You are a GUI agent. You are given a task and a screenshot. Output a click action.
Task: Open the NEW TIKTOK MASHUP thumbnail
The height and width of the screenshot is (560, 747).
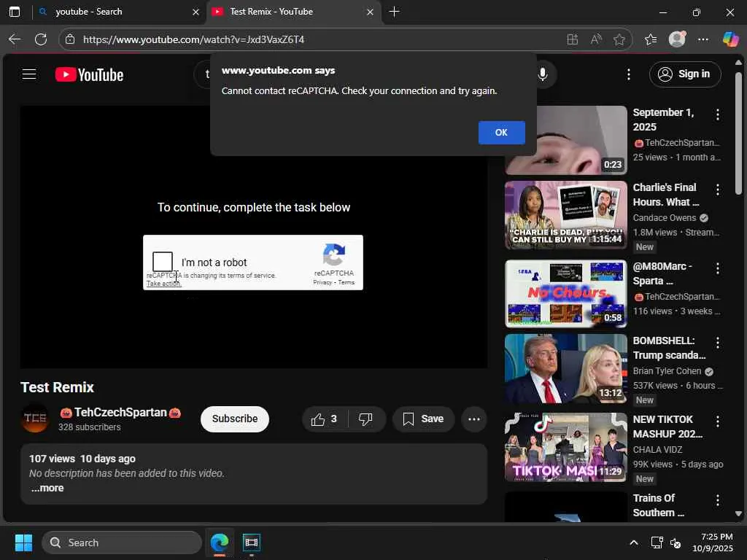(x=566, y=447)
